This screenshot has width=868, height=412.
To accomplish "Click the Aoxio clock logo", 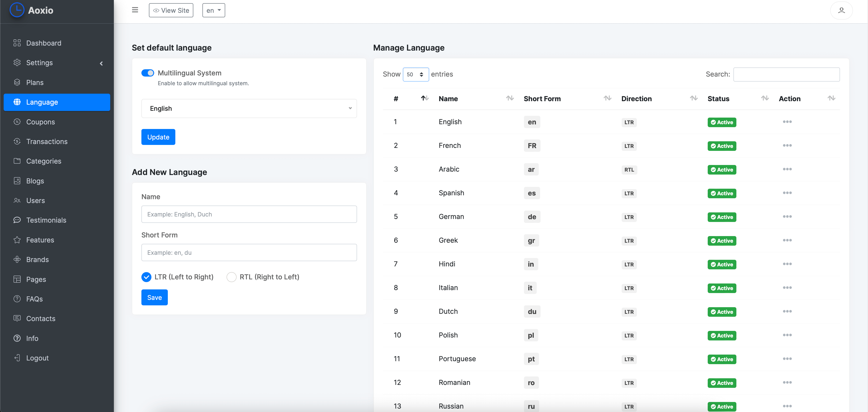I will [x=17, y=10].
